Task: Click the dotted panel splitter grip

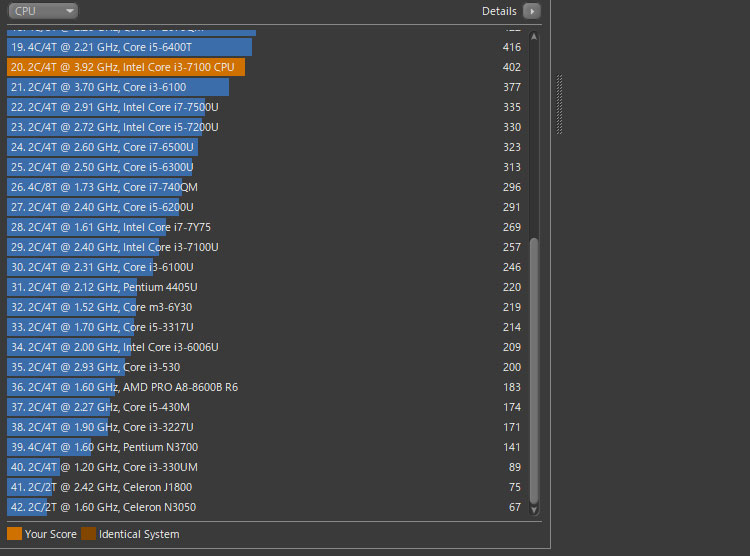Action: [x=560, y=104]
